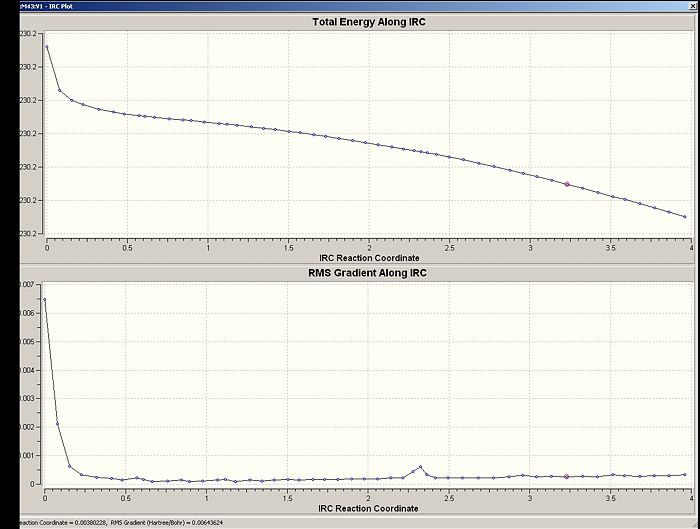This screenshot has height=529, width=700.
Task: Click the status bar Coordinate value 0.00380228
Action: 89,522
